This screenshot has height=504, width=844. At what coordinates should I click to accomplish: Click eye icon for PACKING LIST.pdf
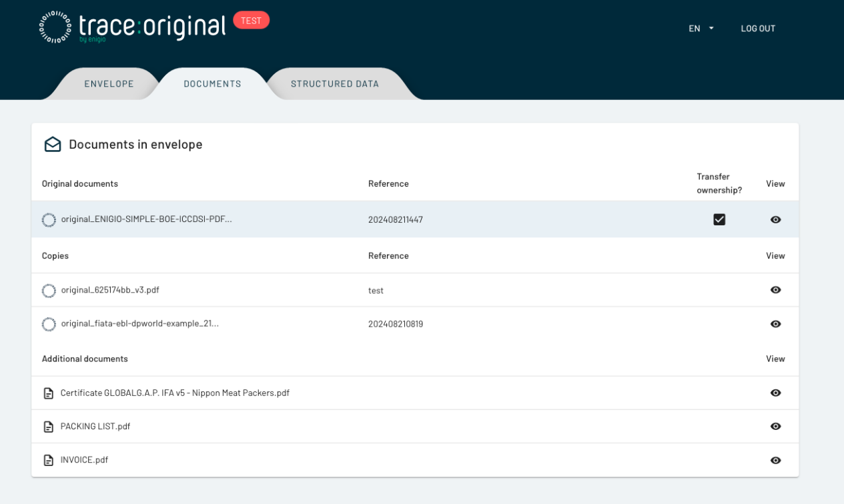point(775,426)
